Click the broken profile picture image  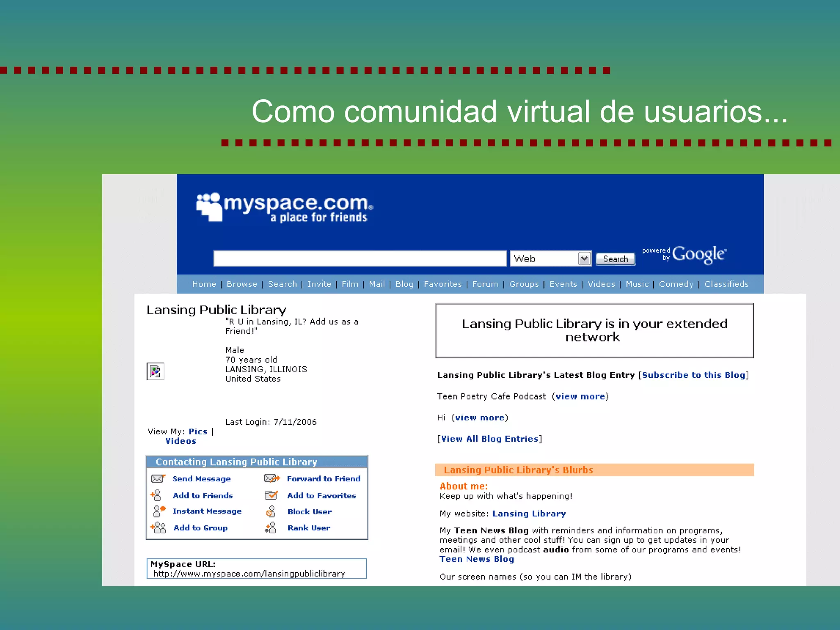click(x=155, y=372)
